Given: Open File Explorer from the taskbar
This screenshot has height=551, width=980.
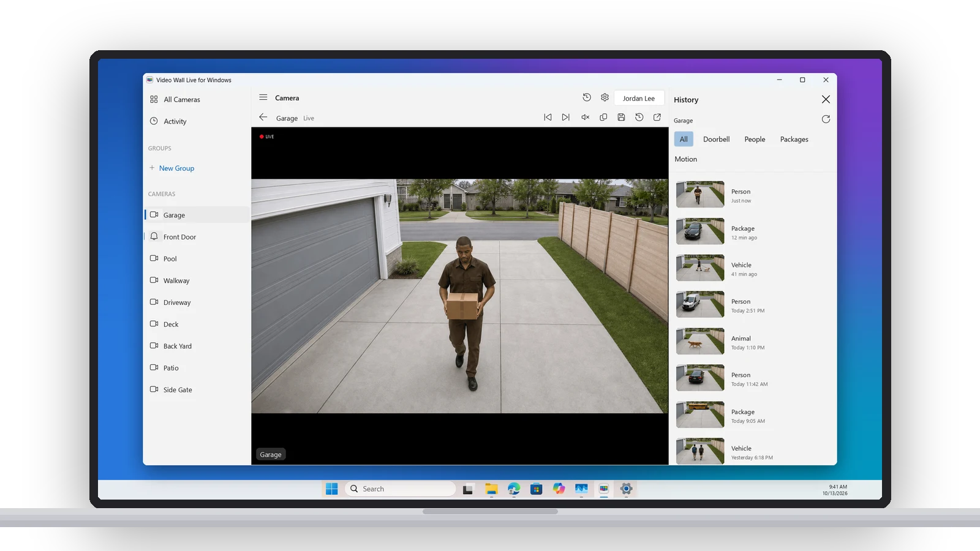Looking at the screenshot, I should 491,489.
